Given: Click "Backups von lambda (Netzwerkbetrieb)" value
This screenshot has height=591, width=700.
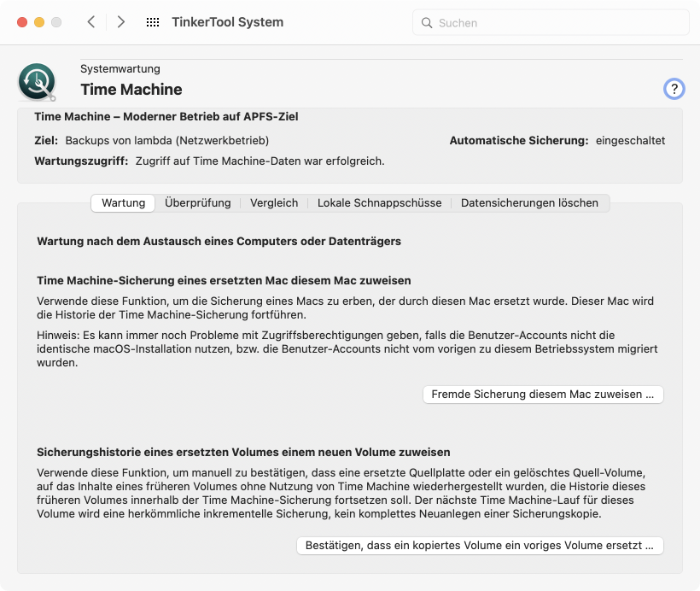Looking at the screenshot, I should point(167,141).
